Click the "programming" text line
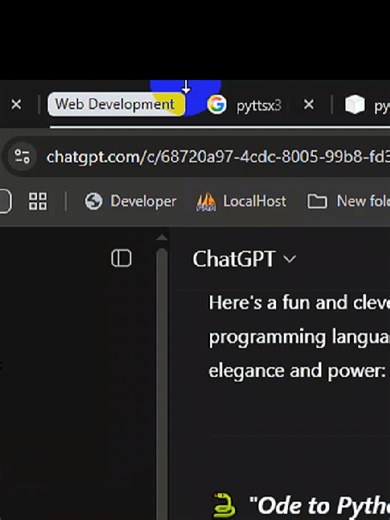390x520 pixels. click(x=299, y=337)
